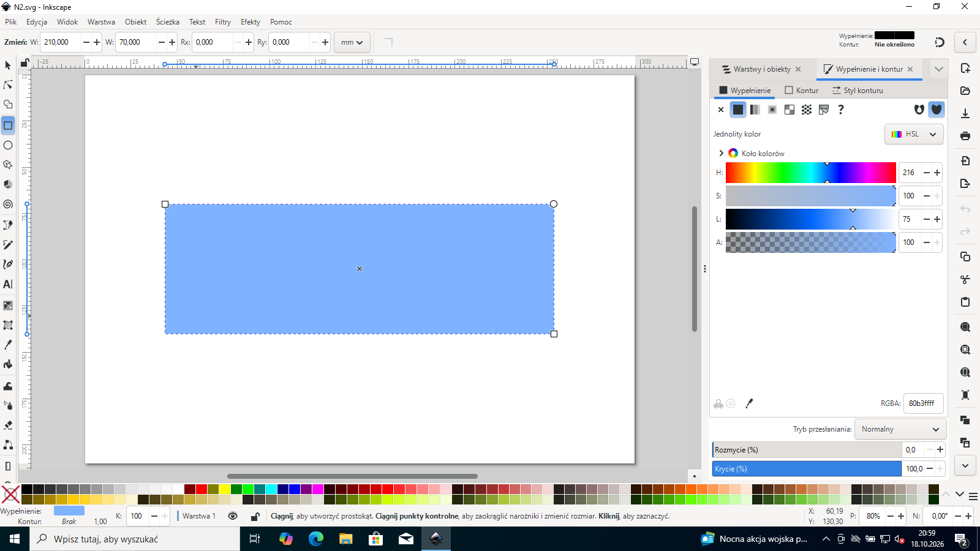Select the Eraser tool

point(8,425)
